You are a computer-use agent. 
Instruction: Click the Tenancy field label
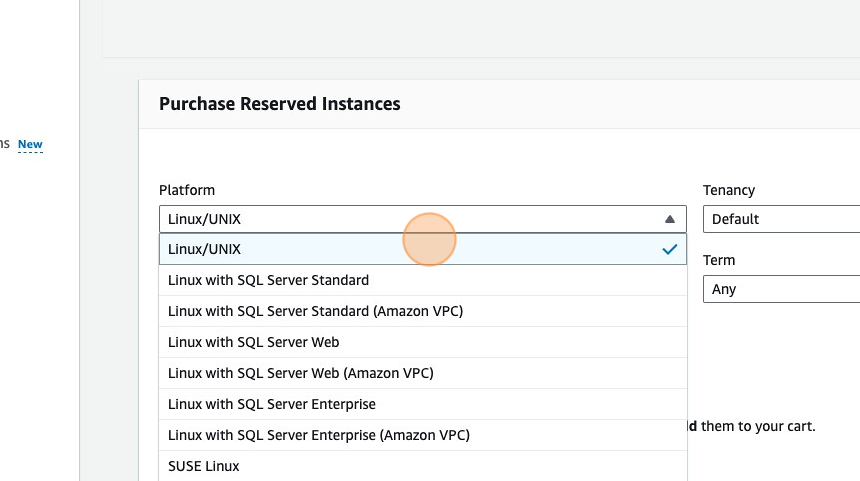[729, 190]
